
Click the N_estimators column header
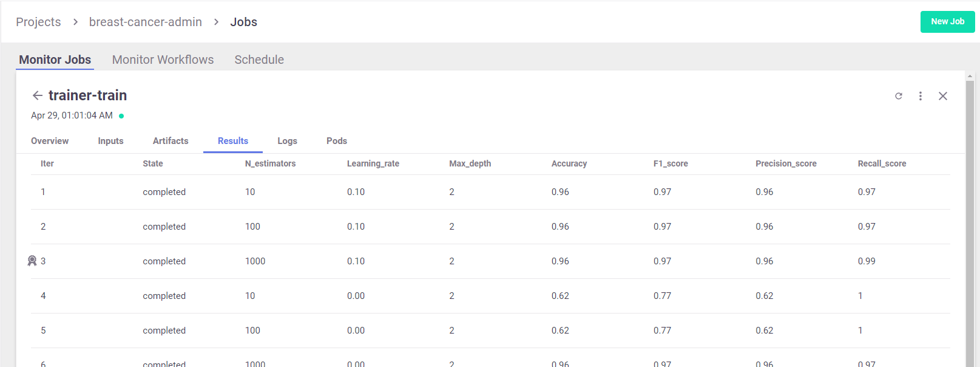pos(270,163)
